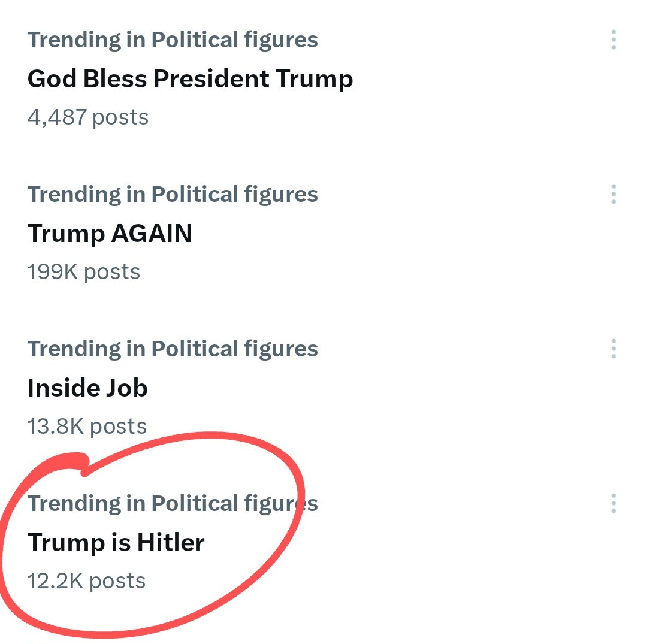Open the Trump is Hitler trending topic
The image size is (647, 644).
click(116, 543)
